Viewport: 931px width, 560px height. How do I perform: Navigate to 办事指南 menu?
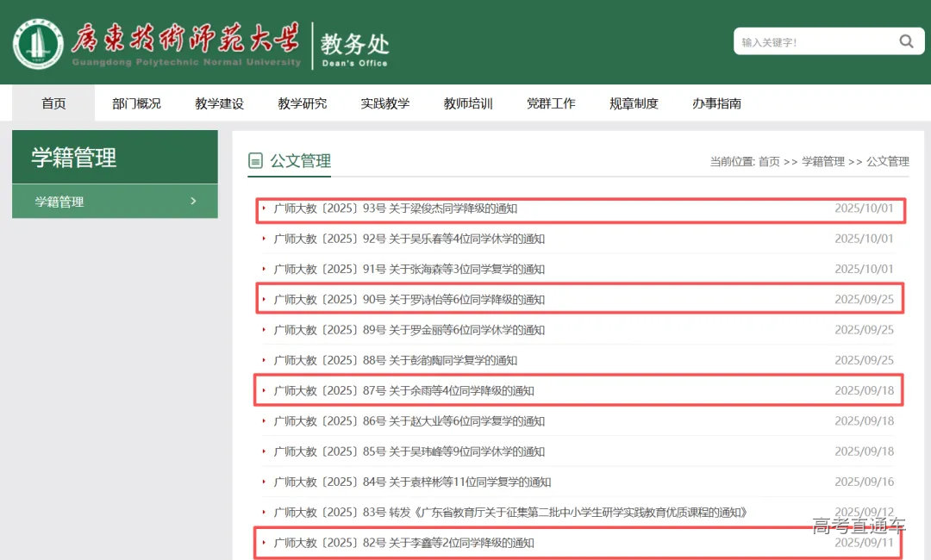tap(716, 103)
